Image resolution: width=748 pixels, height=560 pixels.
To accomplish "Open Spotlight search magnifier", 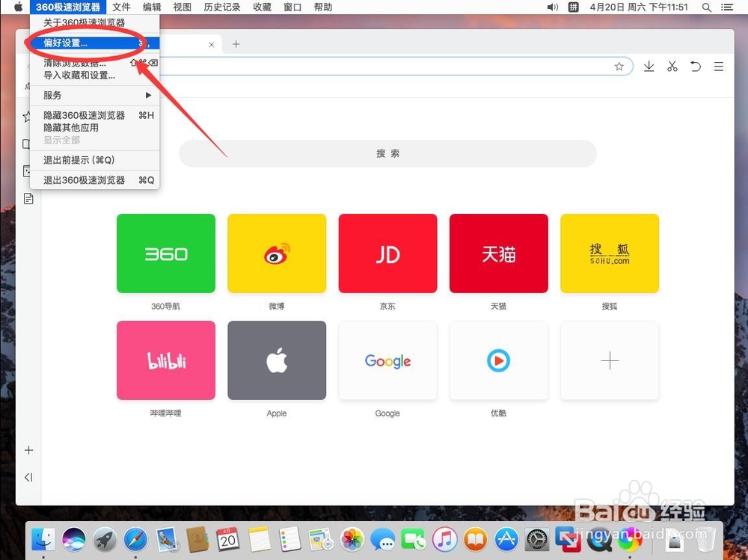I will coord(707,7).
